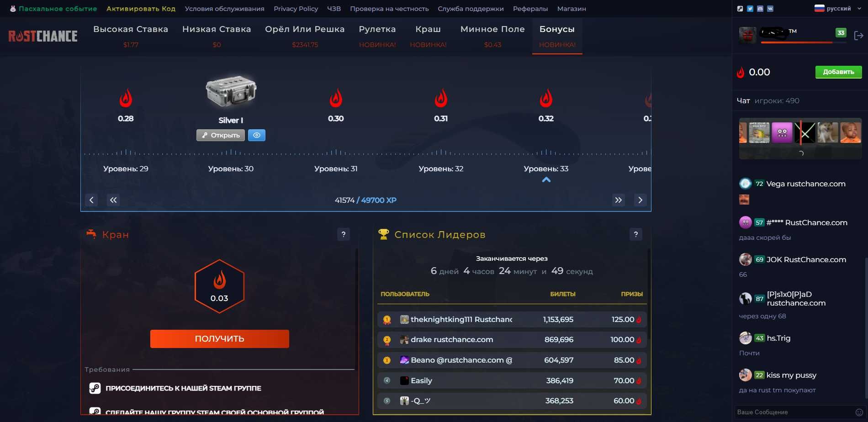The height and width of the screenshot is (422, 868).
Task: Click the Silver I crate image
Action: click(x=231, y=91)
